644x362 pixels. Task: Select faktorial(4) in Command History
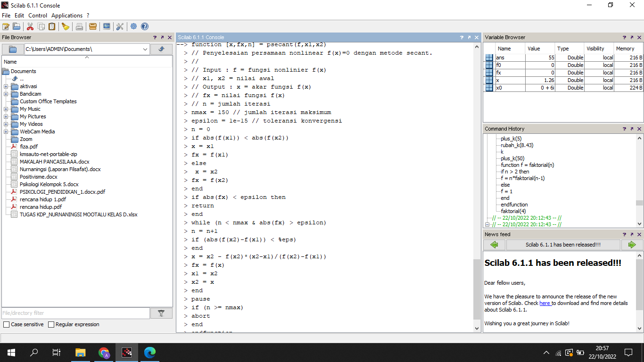[513, 211]
